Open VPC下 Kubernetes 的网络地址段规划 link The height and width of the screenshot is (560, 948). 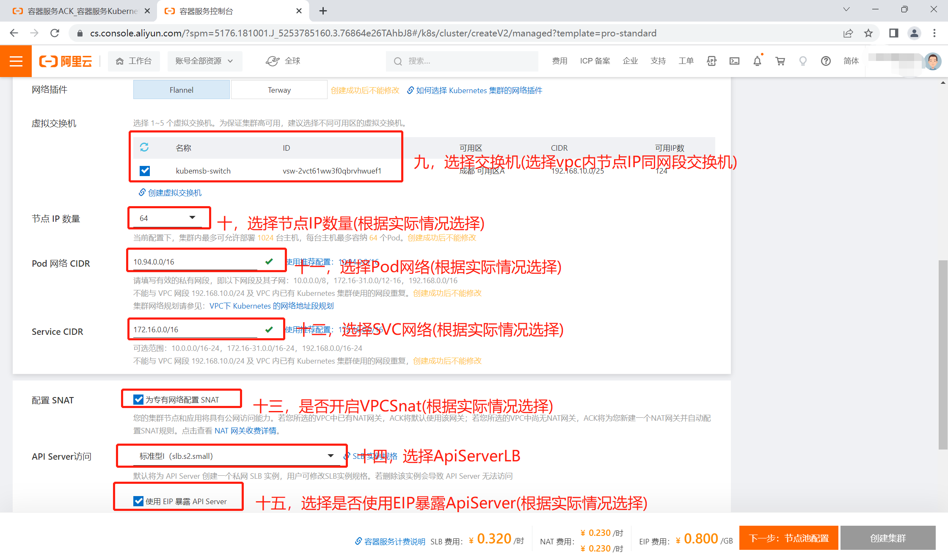click(x=272, y=306)
